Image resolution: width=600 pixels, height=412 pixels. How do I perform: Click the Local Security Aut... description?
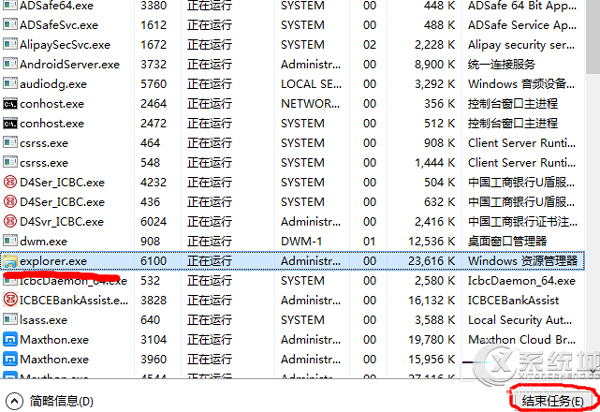[x=520, y=320]
